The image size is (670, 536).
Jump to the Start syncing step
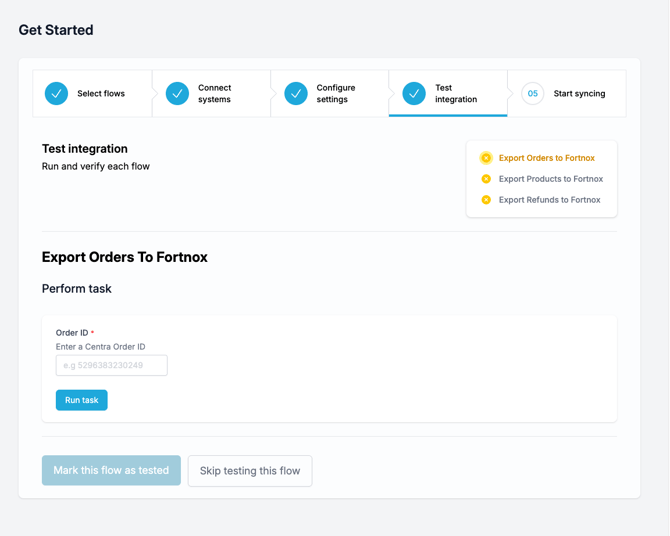(x=579, y=94)
